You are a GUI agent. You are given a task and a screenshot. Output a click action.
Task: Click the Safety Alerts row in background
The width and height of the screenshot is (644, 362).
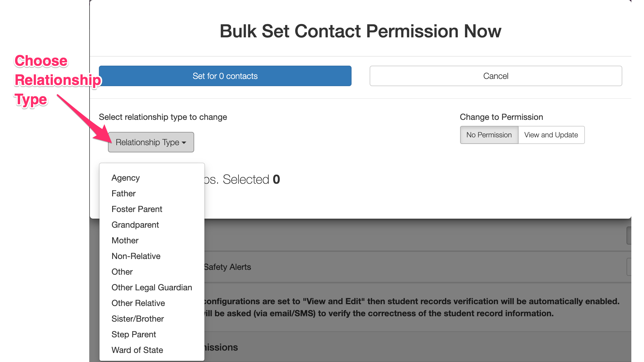[227, 267]
